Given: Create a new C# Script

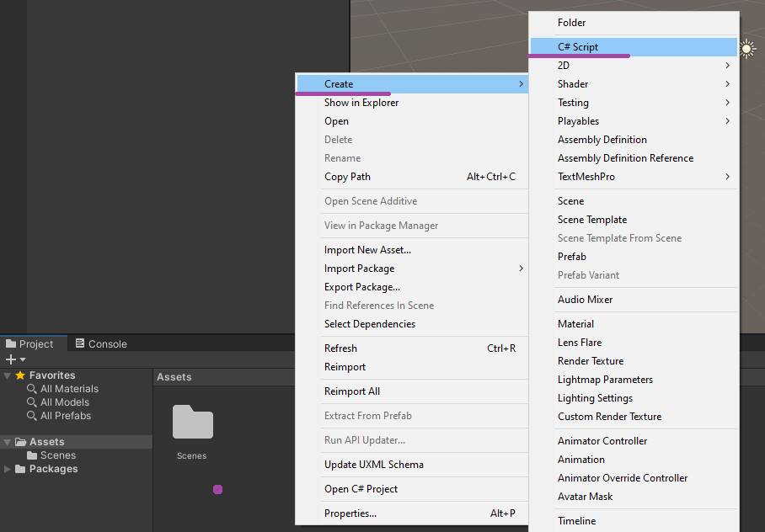Looking at the screenshot, I should tap(634, 47).
